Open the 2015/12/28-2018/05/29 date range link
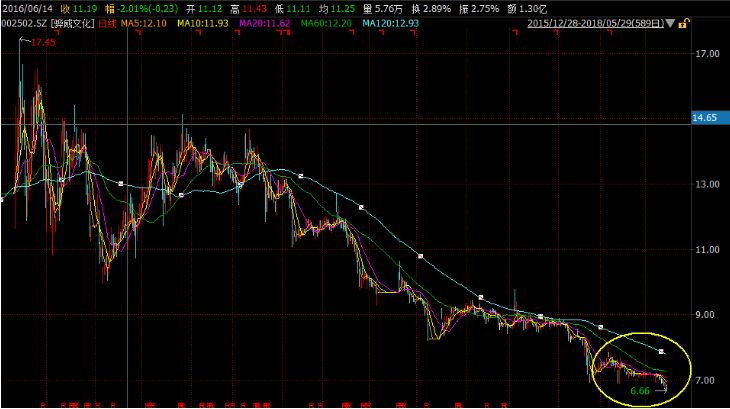The height and width of the screenshot is (409, 730). click(x=595, y=23)
